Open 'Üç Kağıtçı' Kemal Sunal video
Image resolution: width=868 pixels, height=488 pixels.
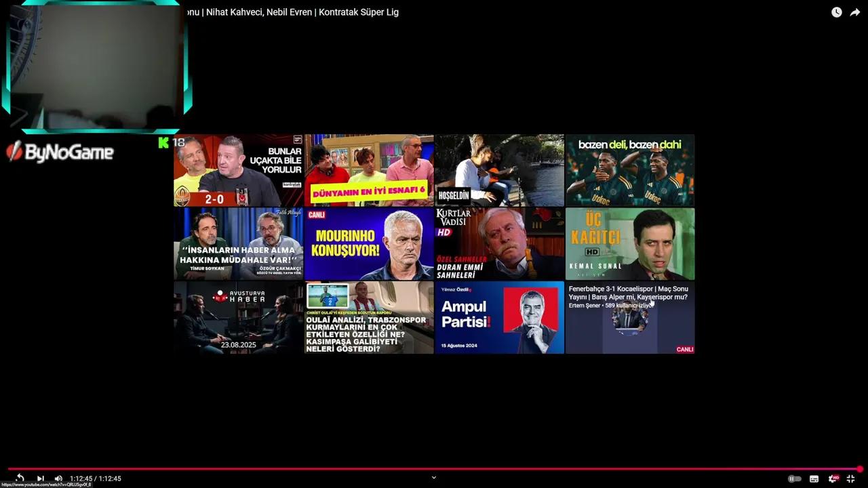(x=630, y=244)
